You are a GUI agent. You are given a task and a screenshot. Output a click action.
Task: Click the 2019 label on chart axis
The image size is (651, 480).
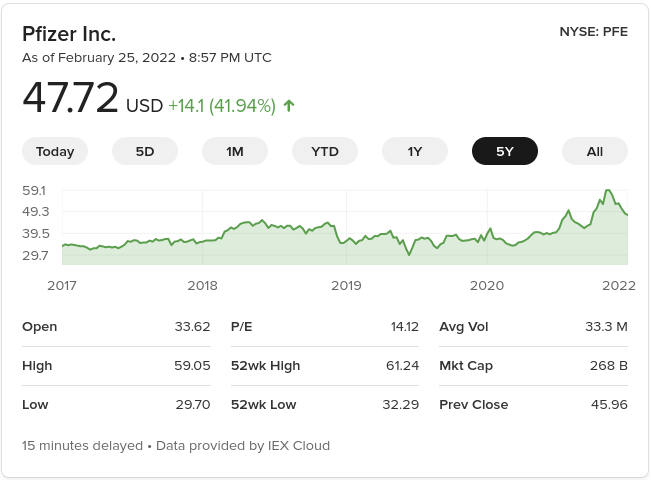coord(346,285)
